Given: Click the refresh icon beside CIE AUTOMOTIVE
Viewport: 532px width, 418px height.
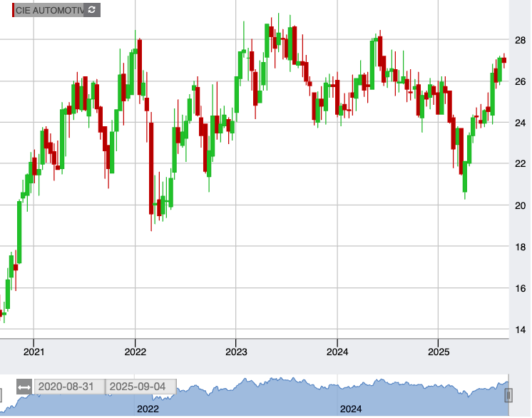Looking at the screenshot, I should click(91, 10).
